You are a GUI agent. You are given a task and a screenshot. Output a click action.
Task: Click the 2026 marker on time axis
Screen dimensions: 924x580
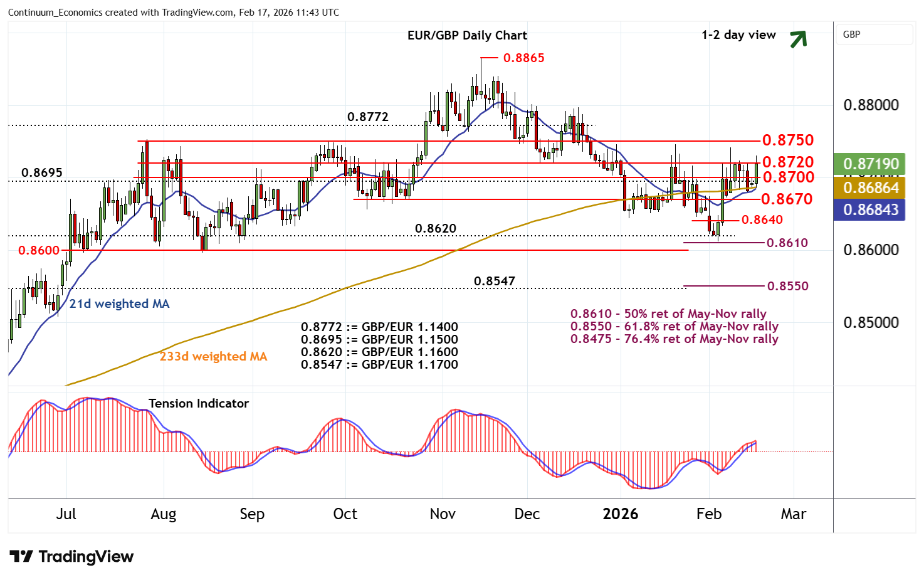[x=620, y=514]
